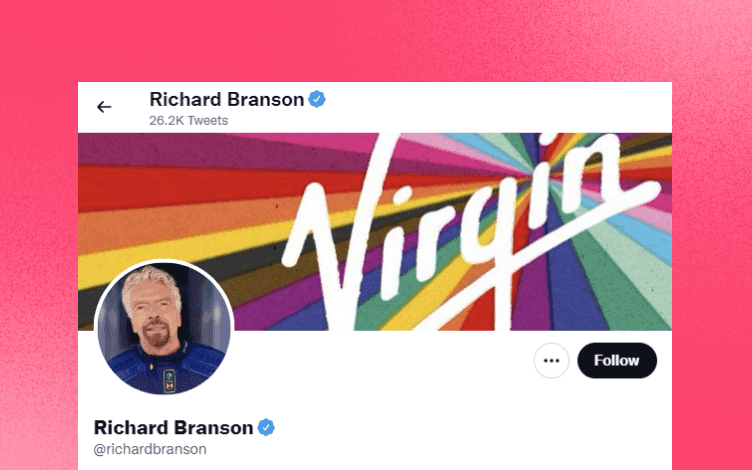Select the 26.2K Tweets count

(188, 120)
